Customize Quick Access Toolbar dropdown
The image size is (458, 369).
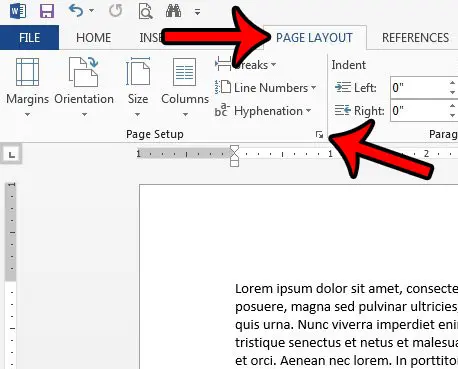click(198, 12)
